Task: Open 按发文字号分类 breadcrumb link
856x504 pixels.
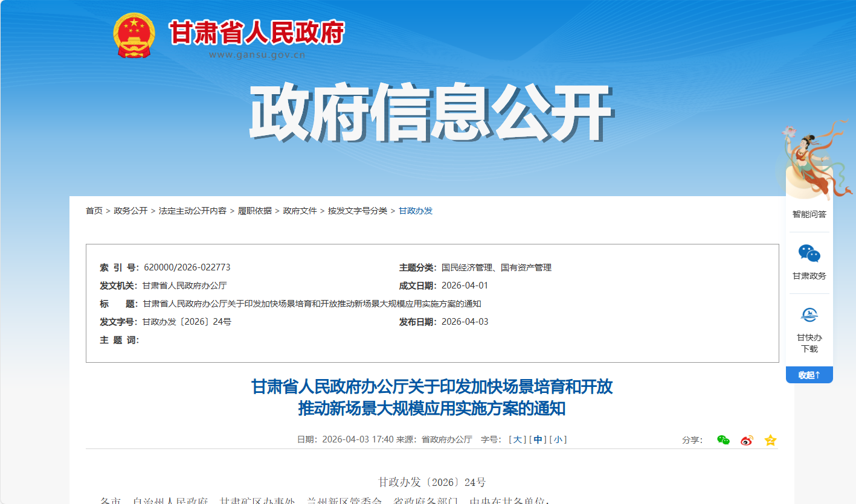Action: [x=357, y=211]
